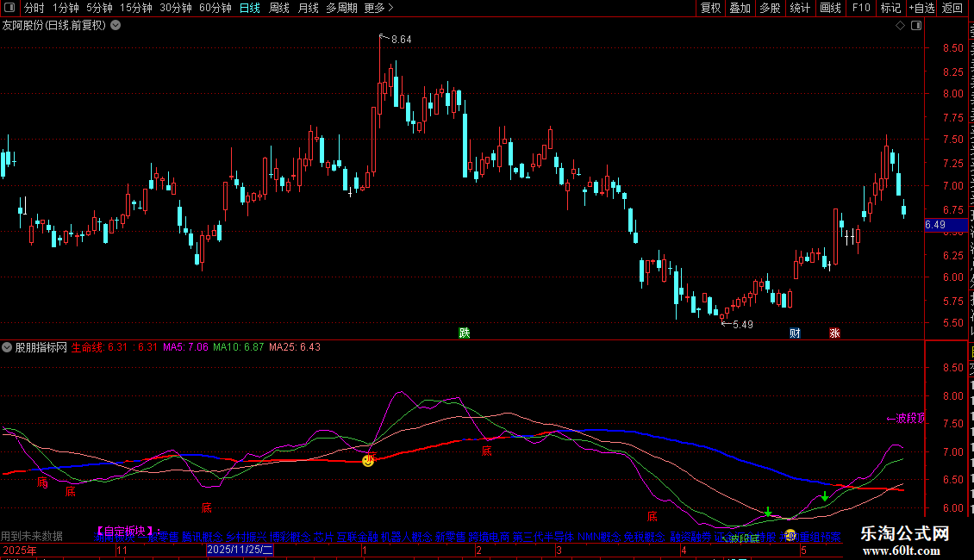This screenshot has height=560, width=974.
Task: Open the chart dropdown next to 友阿股份
Action: 116,26
